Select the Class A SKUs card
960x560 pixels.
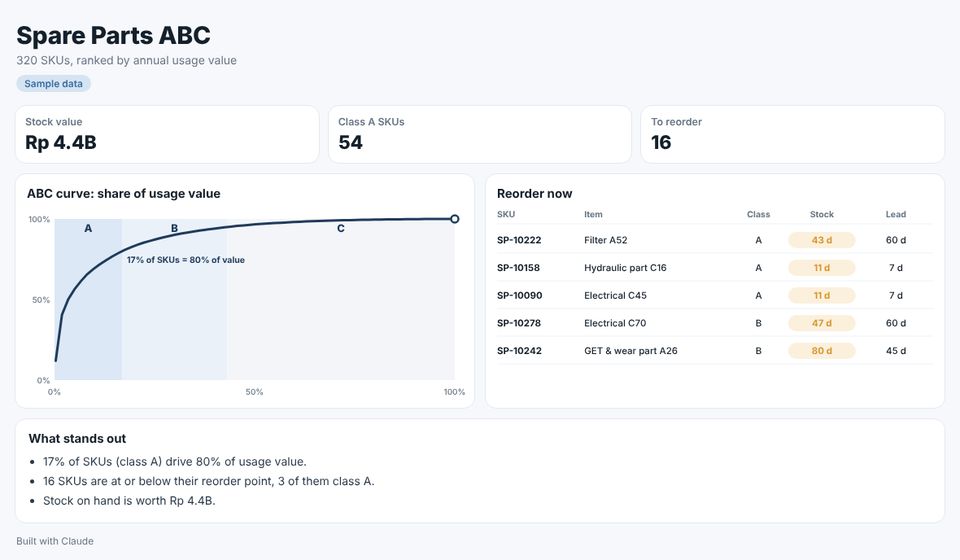point(479,134)
